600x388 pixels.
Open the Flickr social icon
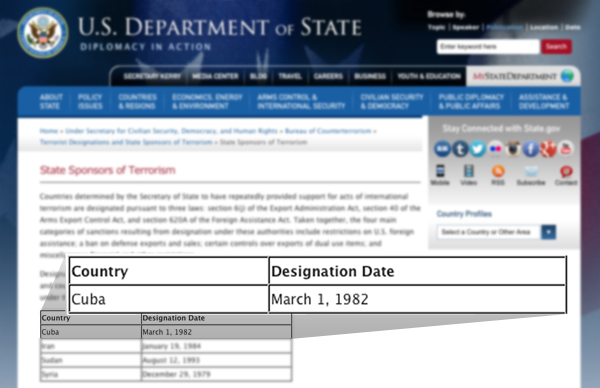point(496,148)
